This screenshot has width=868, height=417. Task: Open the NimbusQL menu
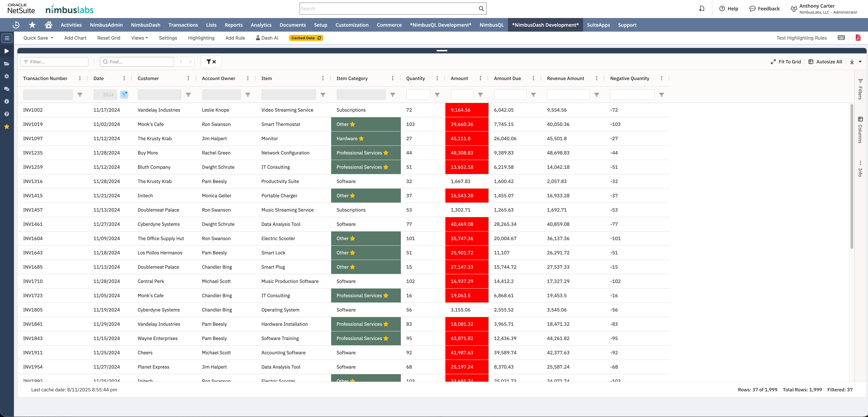[x=492, y=25]
